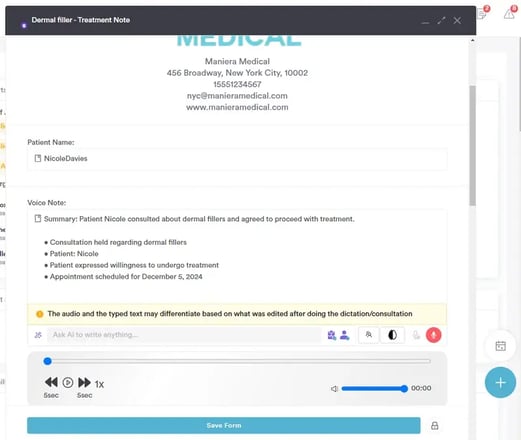Click the lock icon beside Save Form
The width and height of the screenshot is (521, 440).
click(x=435, y=426)
